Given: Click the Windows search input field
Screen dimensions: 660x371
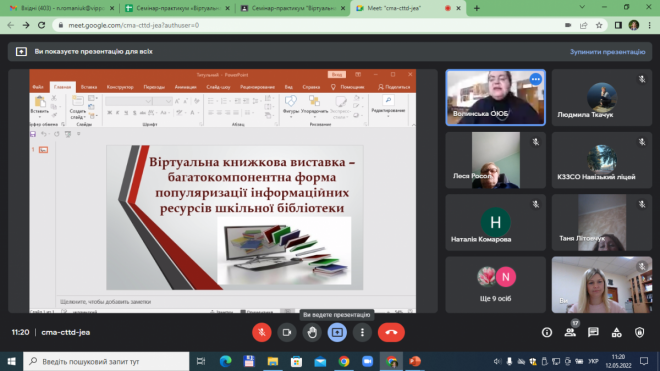Looking at the screenshot, I should click(x=106, y=361).
